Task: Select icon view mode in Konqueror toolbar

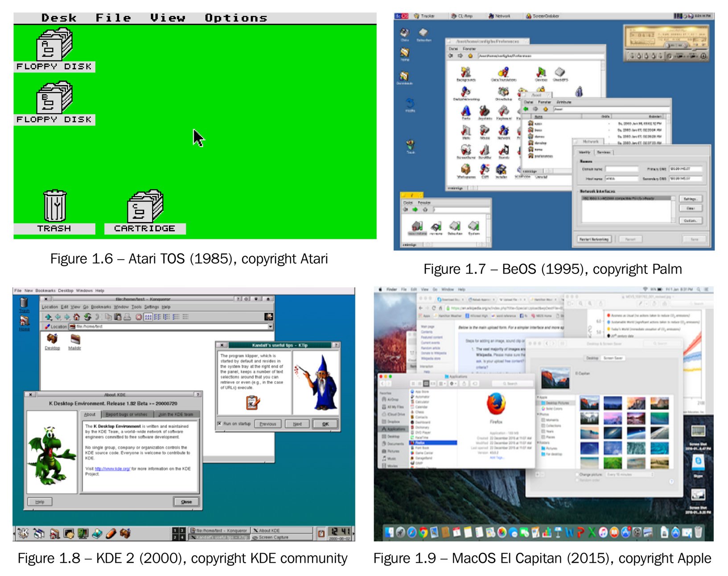Action: click(x=148, y=317)
